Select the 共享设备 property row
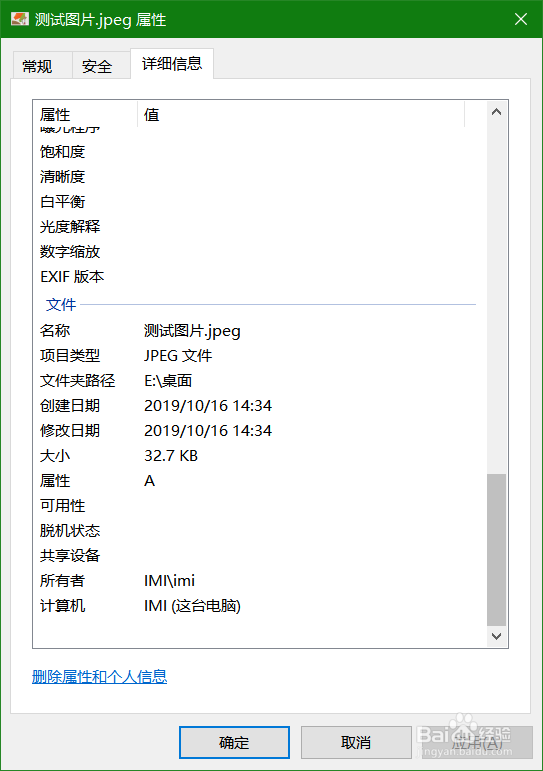The image size is (543, 771). pyautogui.click(x=256, y=556)
